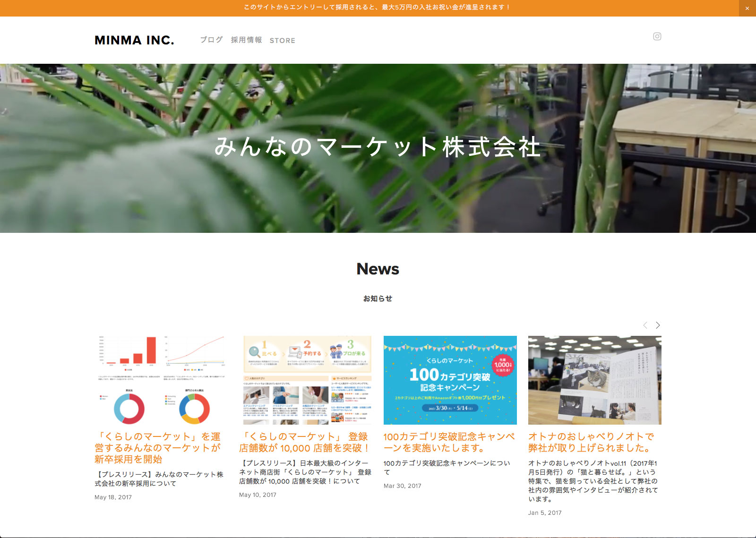Click the hero title みんなのマーケット株式会社
This screenshot has height=538, width=756.
(378, 146)
